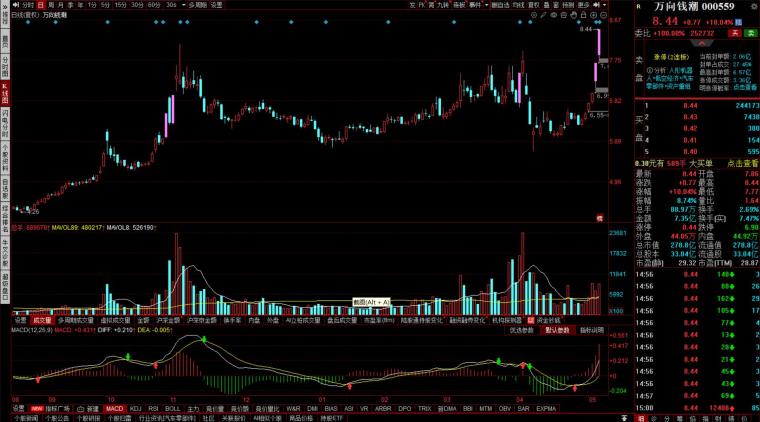Select the BOLL indicator tab
Screen dimensions: 760x422
pos(173,408)
